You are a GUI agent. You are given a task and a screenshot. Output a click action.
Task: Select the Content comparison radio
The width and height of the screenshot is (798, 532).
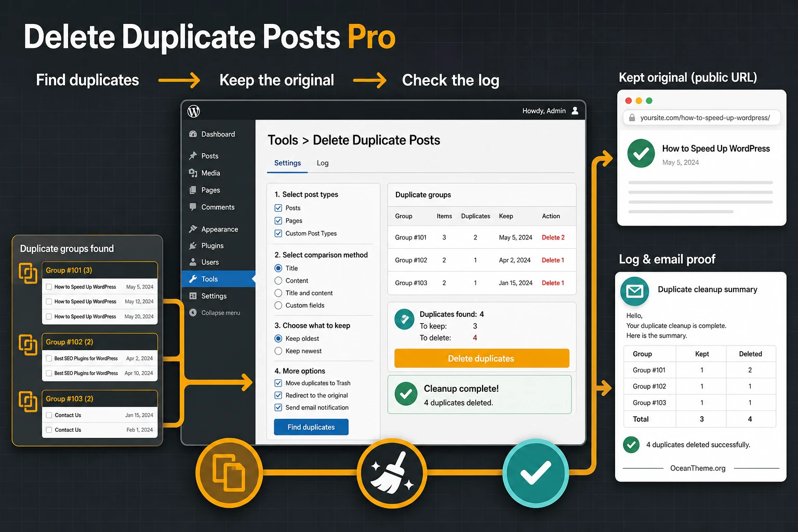pos(278,281)
